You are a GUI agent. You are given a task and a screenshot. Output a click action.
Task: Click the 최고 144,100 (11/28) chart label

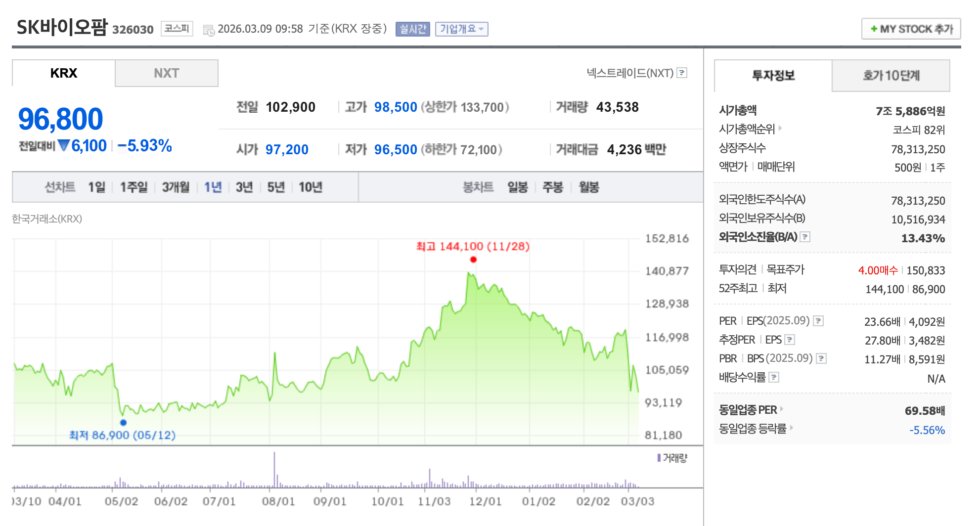coord(473,246)
